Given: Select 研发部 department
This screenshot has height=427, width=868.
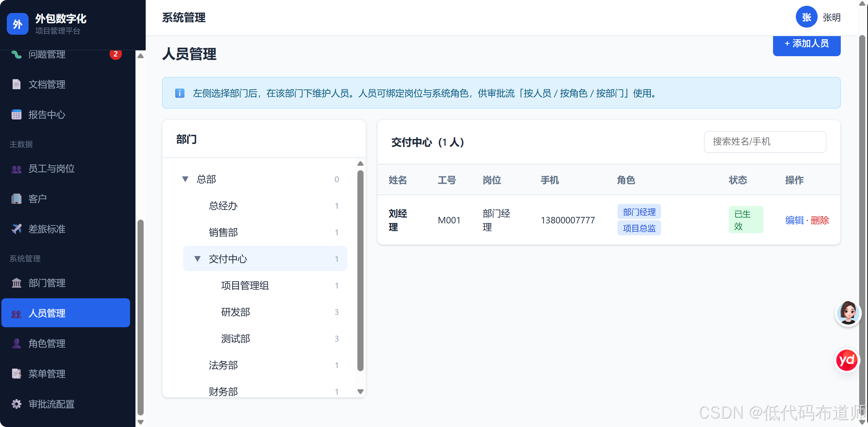Looking at the screenshot, I should pos(271,312).
